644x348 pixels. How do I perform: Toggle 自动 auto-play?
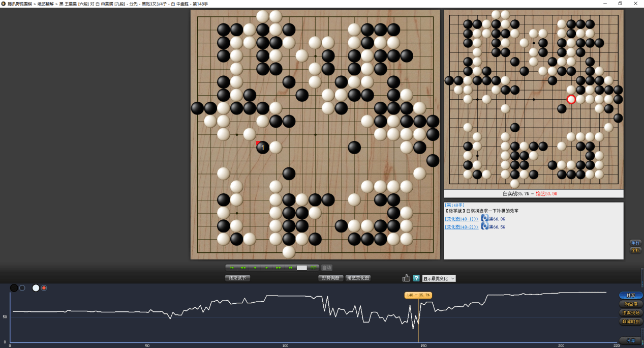coord(327,268)
